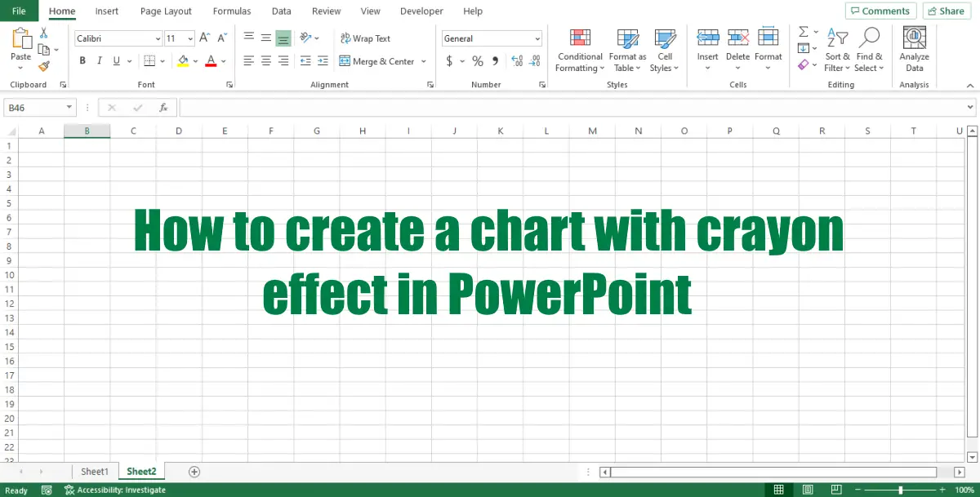
Task: Open the Developer ribbon tab
Action: [x=421, y=11]
